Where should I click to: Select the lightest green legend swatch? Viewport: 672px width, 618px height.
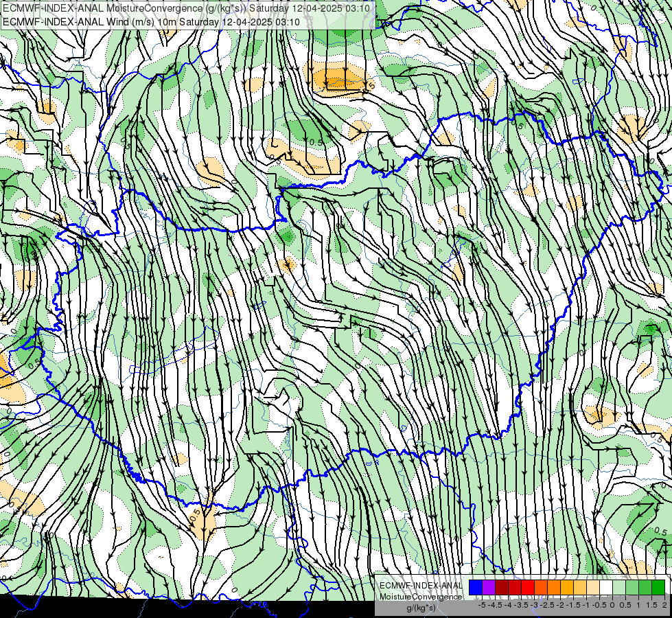(x=619, y=588)
